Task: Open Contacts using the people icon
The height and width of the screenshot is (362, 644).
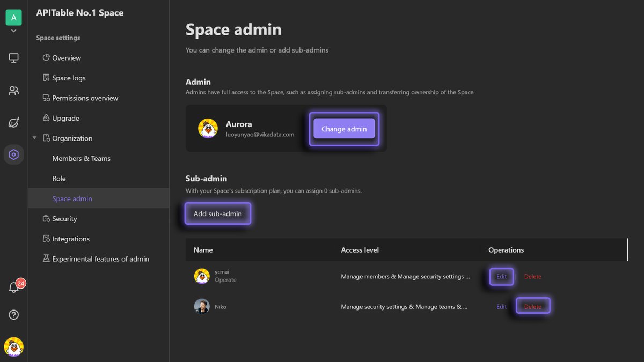Action: (x=13, y=90)
